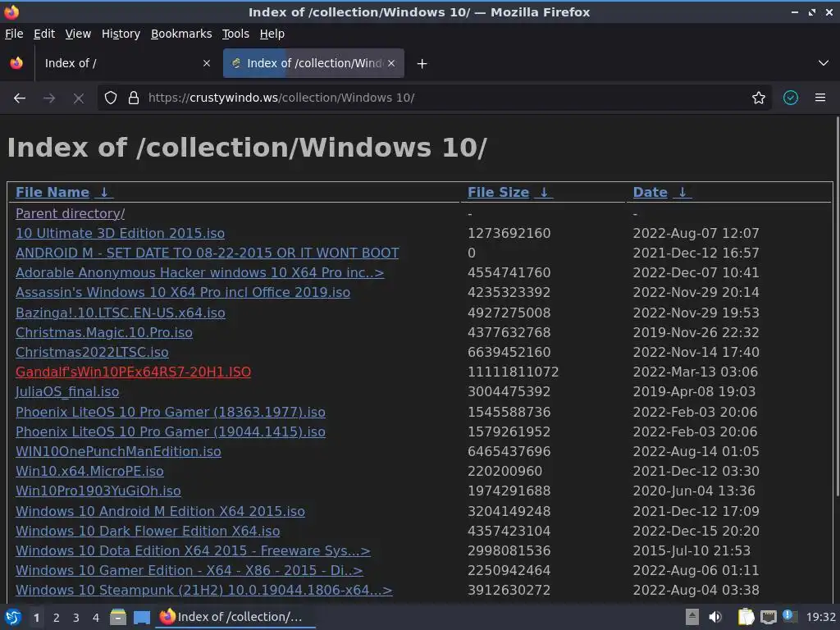Screen dimensions: 840x630
Task: Open the History menu
Action: tap(121, 34)
